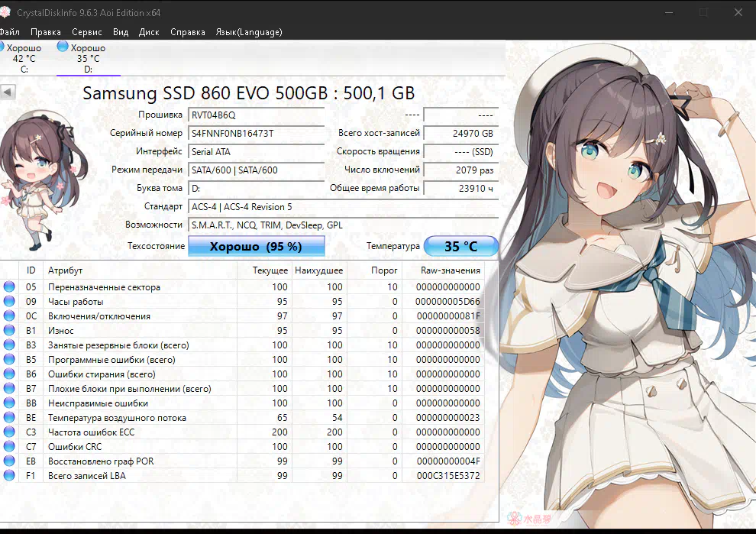Select the Занятые резервные блоки (всего) row

242,345
